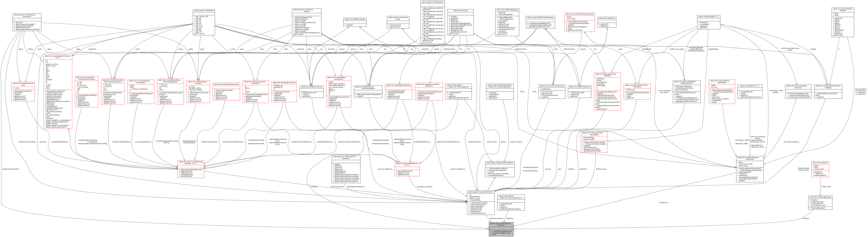Open the adore::fun::SetPointRequest node
This screenshot has width=868, height=237.
pyautogui.click(x=507, y=22)
